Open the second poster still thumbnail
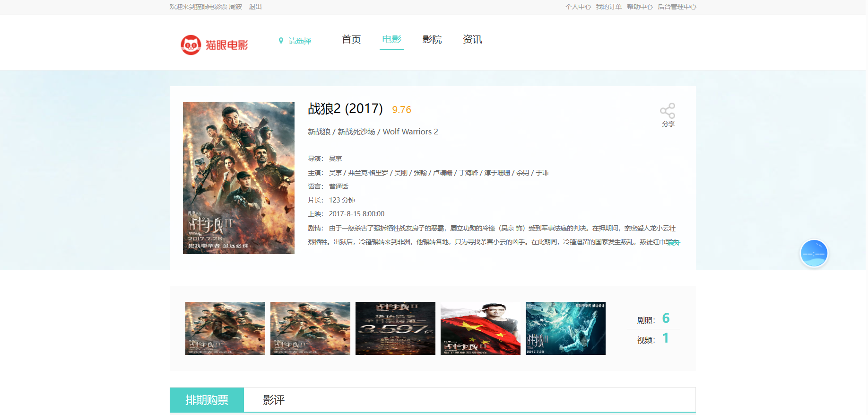Screen dimensions: 868x415 pos(310,328)
